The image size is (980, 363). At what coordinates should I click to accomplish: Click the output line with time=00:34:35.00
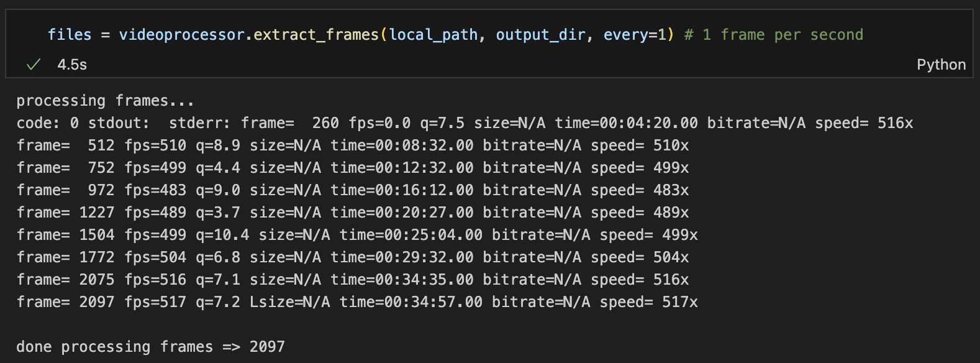click(352, 280)
